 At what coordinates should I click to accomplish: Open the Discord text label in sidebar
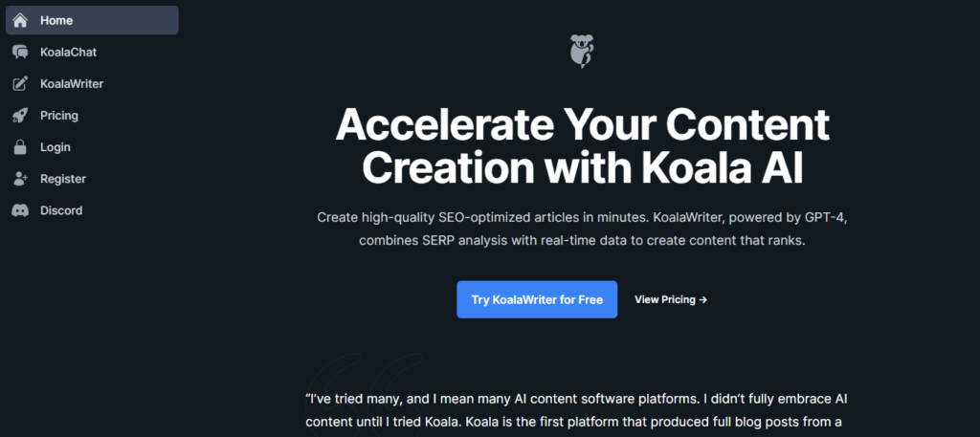click(x=61, y=210)
